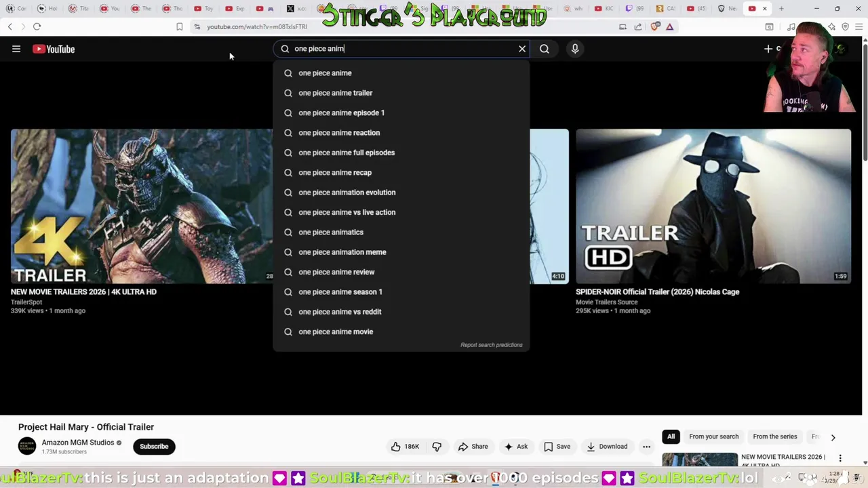This screenshot has height=488, width=868.
Task: Pick suggestion 'one piece anime reaction'
Action: (x=401, y=133)
